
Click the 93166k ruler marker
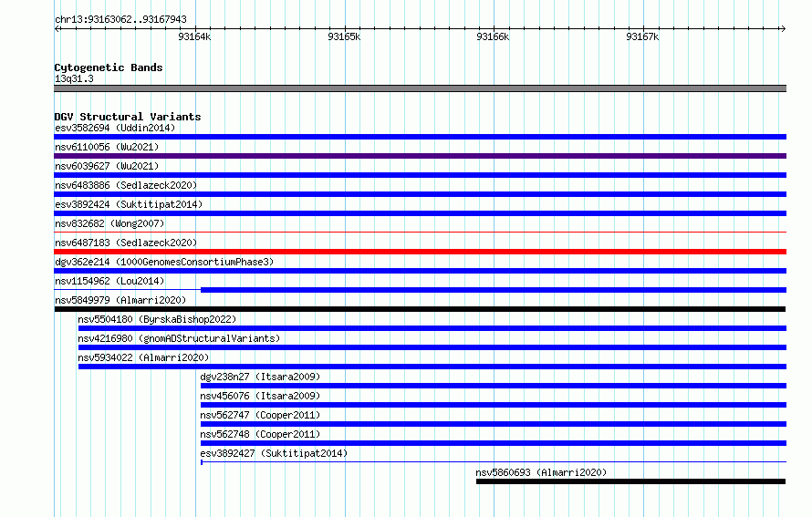point(493,36)
